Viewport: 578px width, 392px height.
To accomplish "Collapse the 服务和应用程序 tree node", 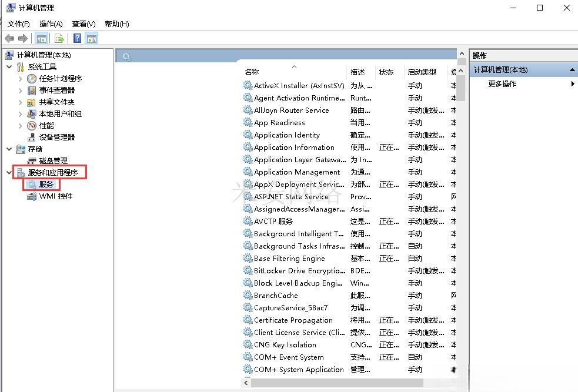I will 9,172.
